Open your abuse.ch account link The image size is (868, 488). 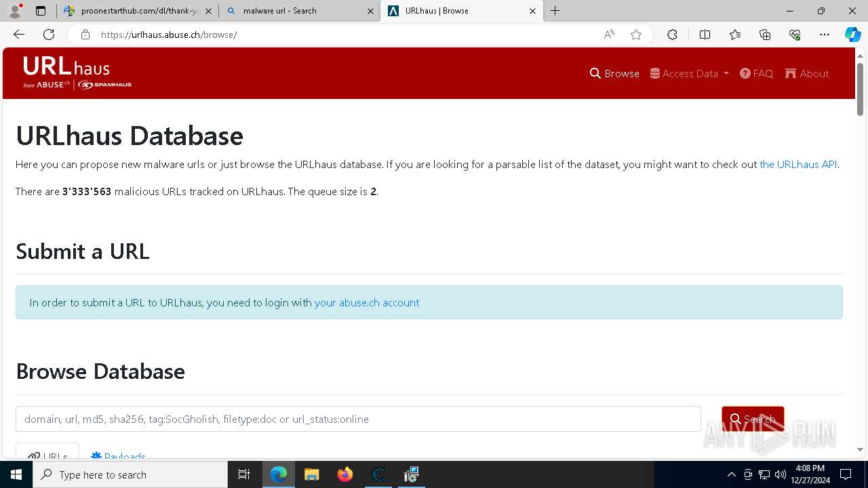point(367,302)
